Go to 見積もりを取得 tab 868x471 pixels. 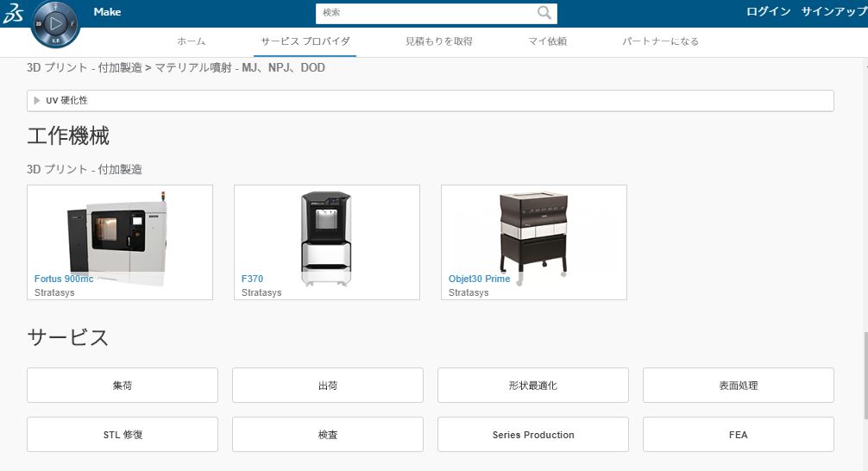439,41
